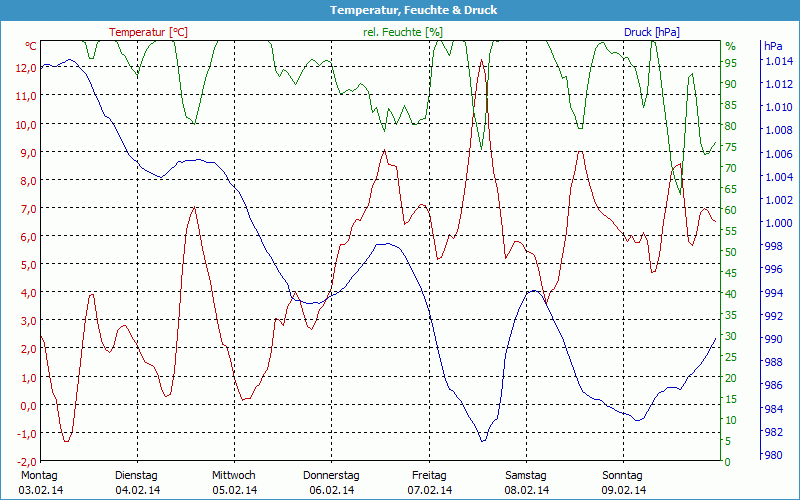Click the 'Mittwoch' day label
This screenshot has height=500, width=800.
pyautogui.click(x=234, y=476)
